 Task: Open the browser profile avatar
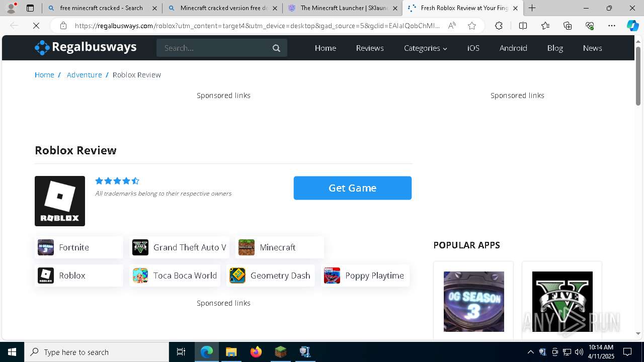(11, 8)
